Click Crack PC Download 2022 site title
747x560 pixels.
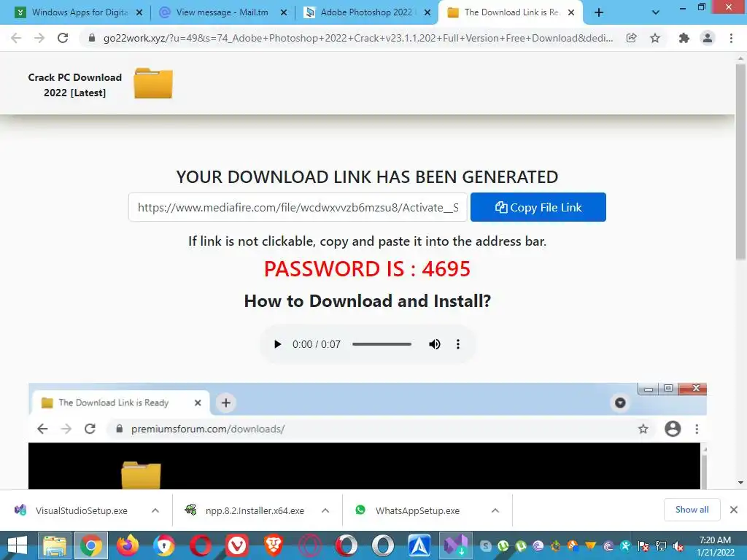tap(75, 85)
